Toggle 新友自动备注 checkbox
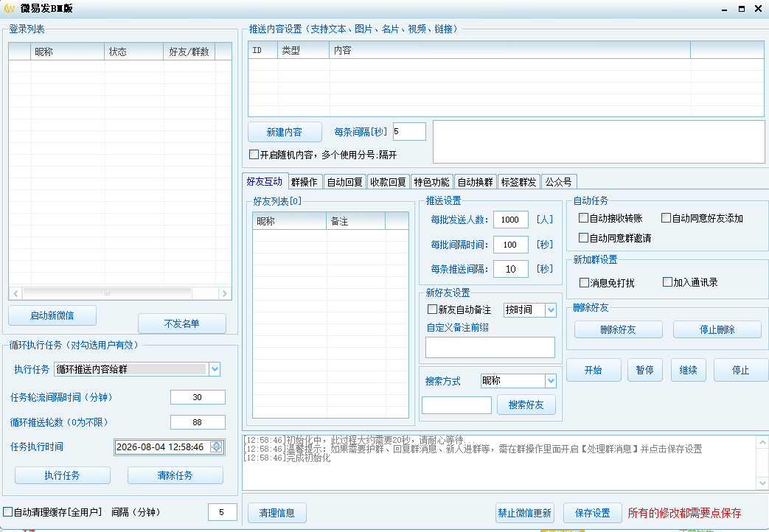 (433, 309)
